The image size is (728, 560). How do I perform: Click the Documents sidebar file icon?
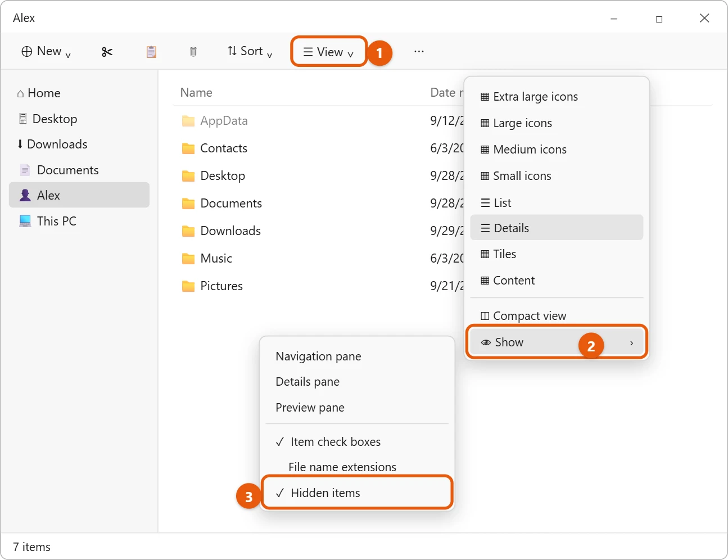(25, 170)
